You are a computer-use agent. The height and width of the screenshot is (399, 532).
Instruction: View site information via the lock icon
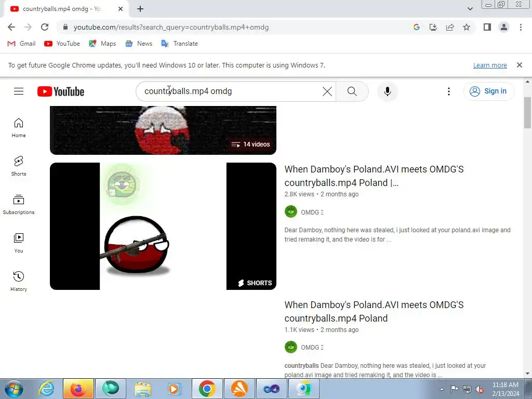(x=66, y=27)
